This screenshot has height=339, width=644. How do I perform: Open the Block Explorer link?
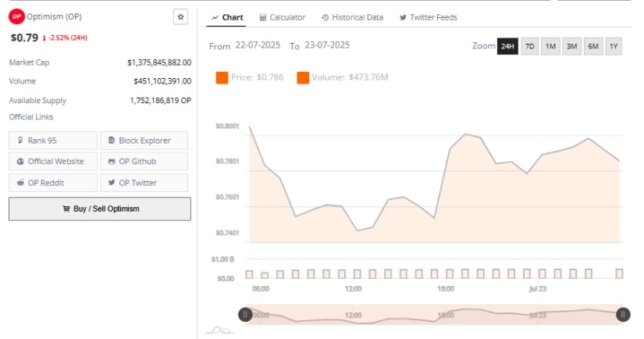click(144, 141)
